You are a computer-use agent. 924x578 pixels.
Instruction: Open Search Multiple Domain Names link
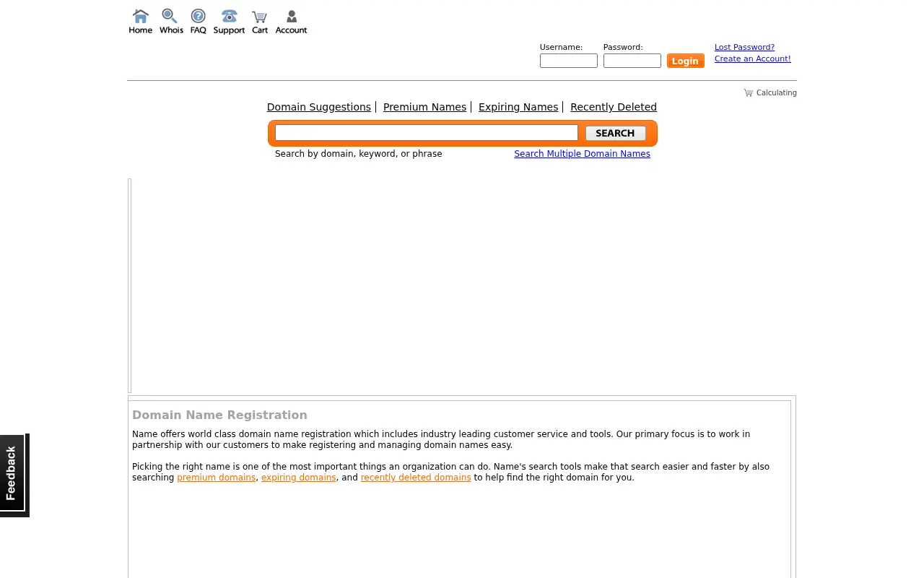click(x=582, y=154)
